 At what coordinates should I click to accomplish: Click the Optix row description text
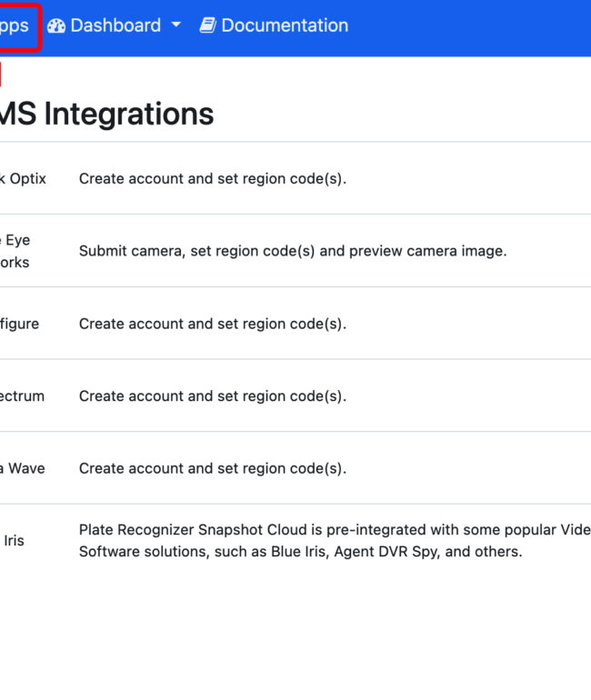pos(213,178)
